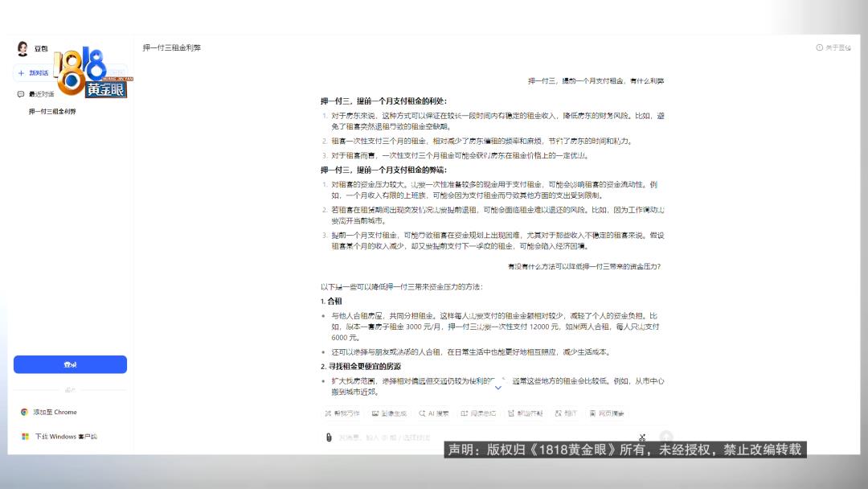The height and width of the screenshot is (489, 868).
Task: Click the conversation title 押一付三租金利弊 at top
Action: coord(172,48)
